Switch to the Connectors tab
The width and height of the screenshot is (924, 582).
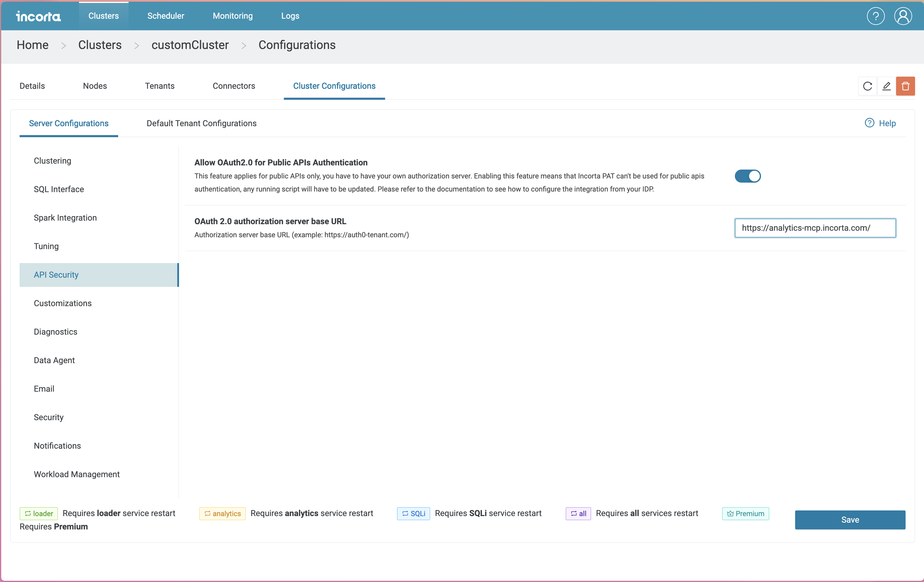tap(234, 86)
